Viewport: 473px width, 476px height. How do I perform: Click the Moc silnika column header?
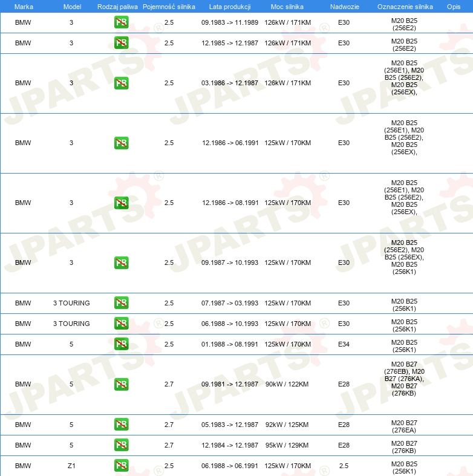click(287, 7)
